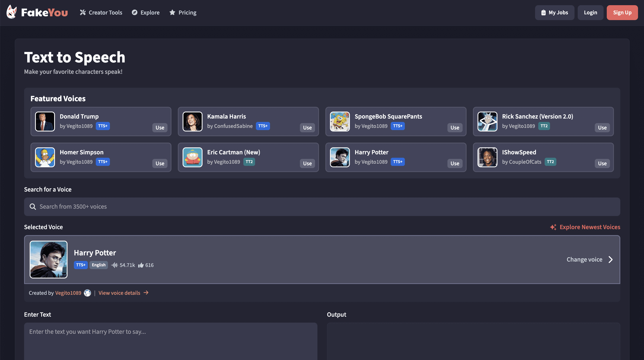Click the TTS+ badge on Kamala Harris card
The height and width of the screenshot is (360, 644).
point(263,126)
